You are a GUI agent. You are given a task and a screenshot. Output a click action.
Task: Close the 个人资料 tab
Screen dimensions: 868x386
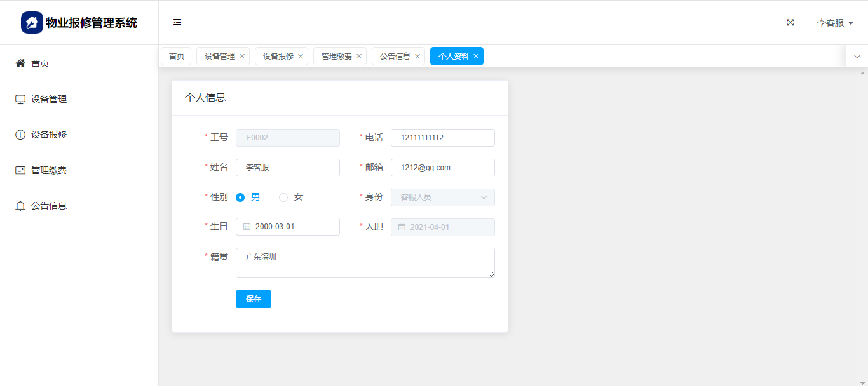coord(476,57)
